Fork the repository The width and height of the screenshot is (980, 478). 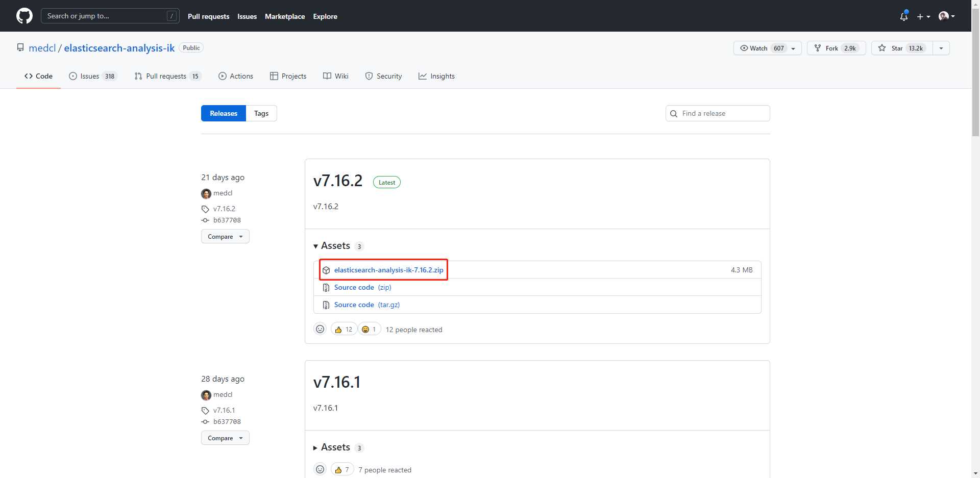(836, 48)
